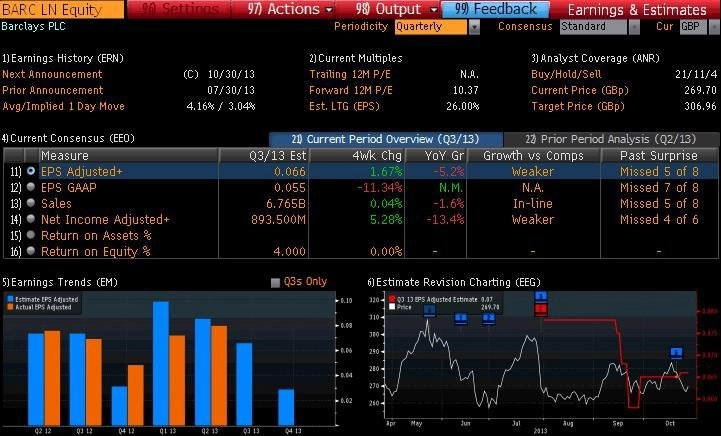Switch to Prior Period Analysis (Q2/13) tab
Image resolution: width=721 pixels, height=436 pixels.
pyautogui.click(x=611, y=139)
